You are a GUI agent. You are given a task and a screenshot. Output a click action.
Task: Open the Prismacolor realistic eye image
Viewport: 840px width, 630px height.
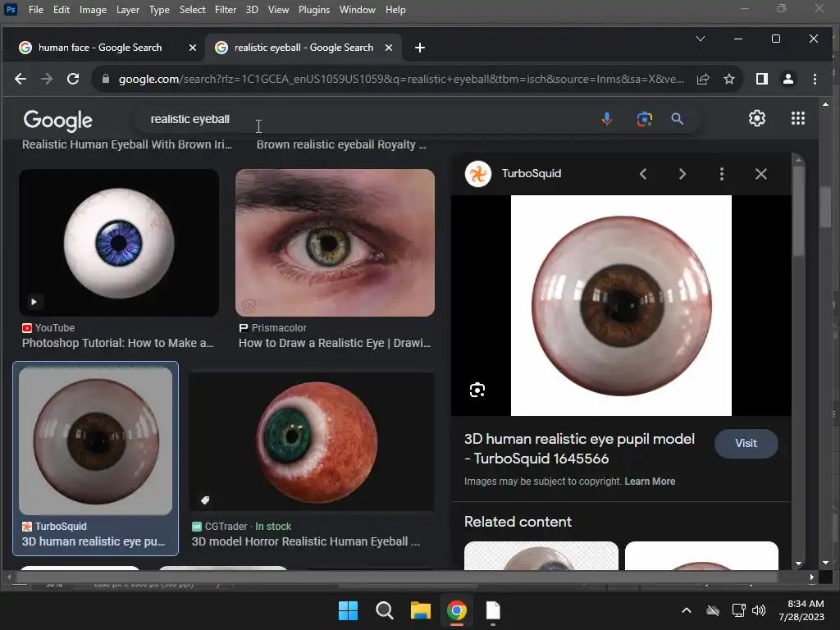click(x=335, y=243)
